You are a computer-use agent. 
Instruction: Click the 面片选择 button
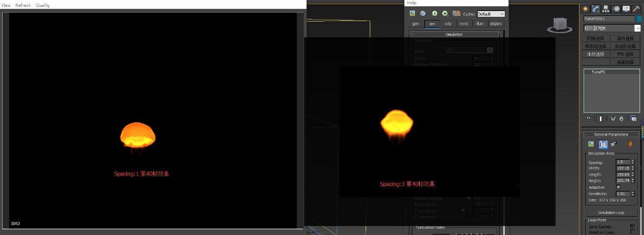pyautogui.click(x=625, y=38)
